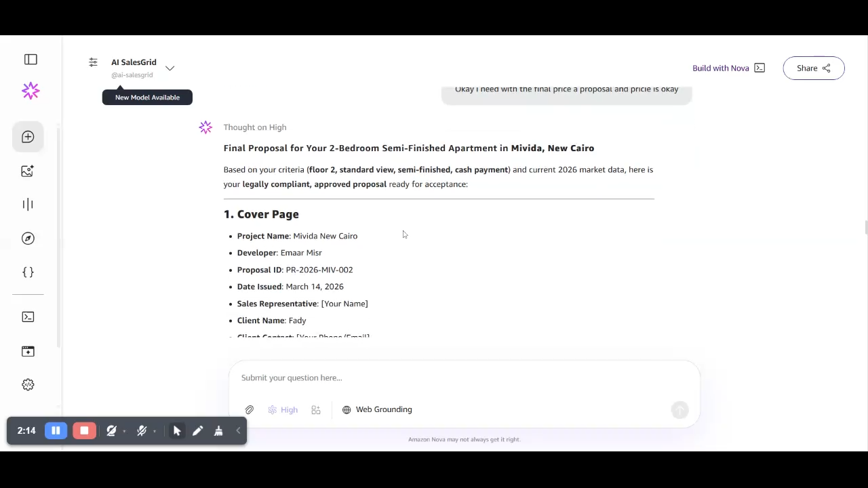Open the terminal prompt icon in sidebar

28,317
